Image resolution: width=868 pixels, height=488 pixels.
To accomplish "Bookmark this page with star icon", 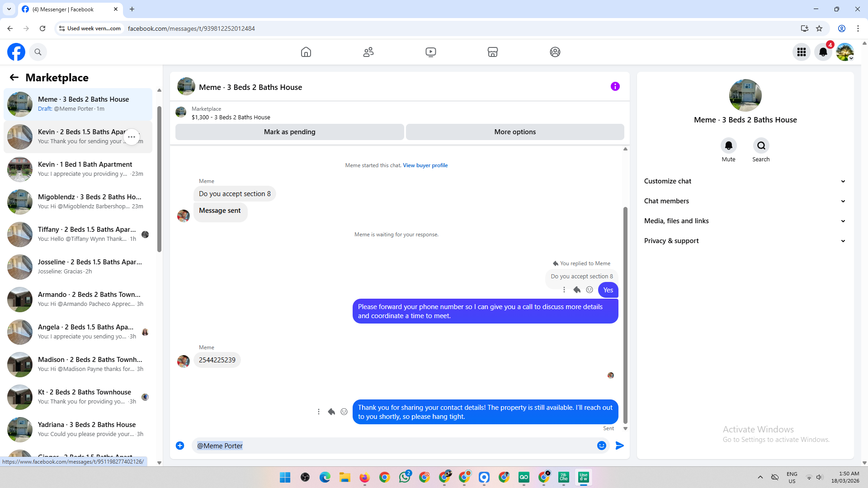I will pyautogui.click(x=819, y=28).
